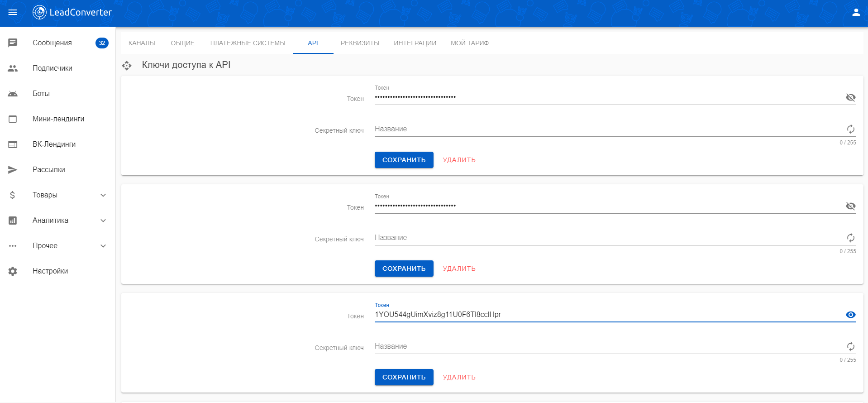This screenshot has width=868, height=403.
Task: Switch to the Интеграции tab
Action: [x=415, y=43]
